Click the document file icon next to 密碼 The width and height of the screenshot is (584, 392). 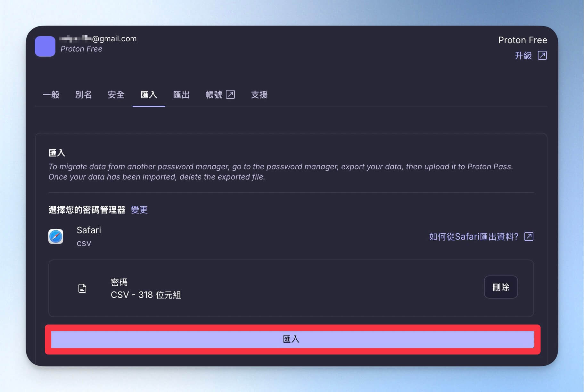click(x=82, y=288)
